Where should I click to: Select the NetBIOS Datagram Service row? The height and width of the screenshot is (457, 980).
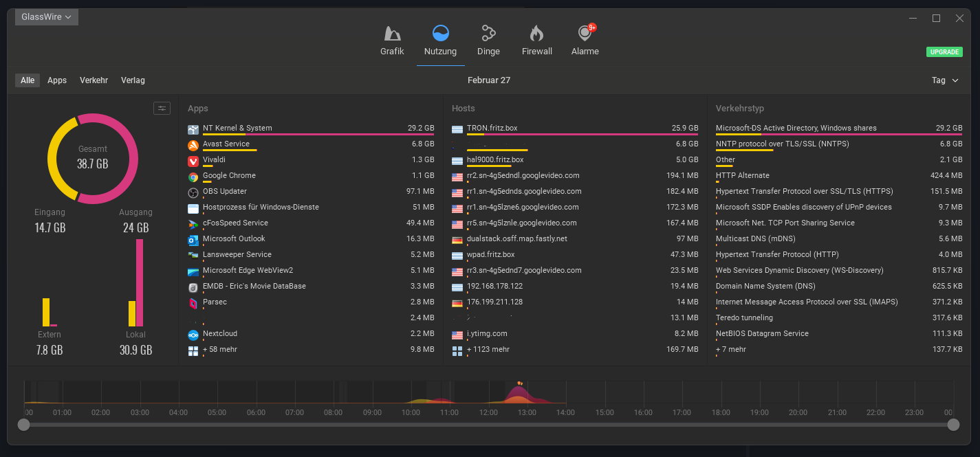[839, 334]
